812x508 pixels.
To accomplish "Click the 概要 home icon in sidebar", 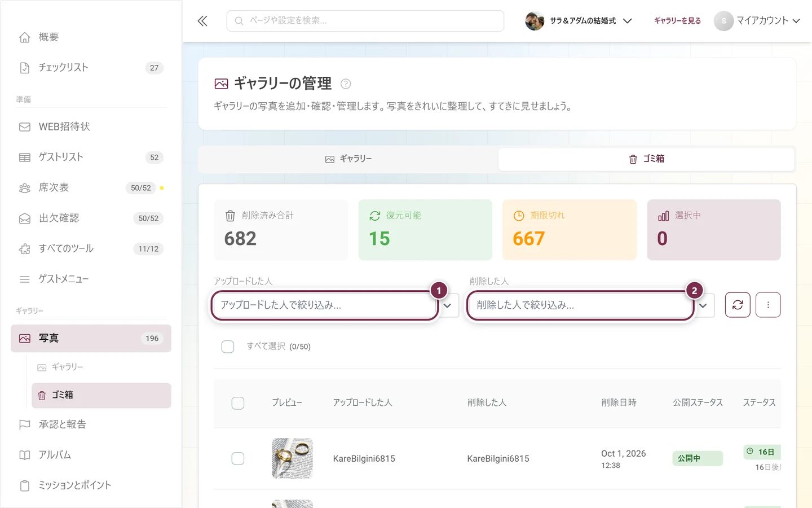I will click(25, 37).
